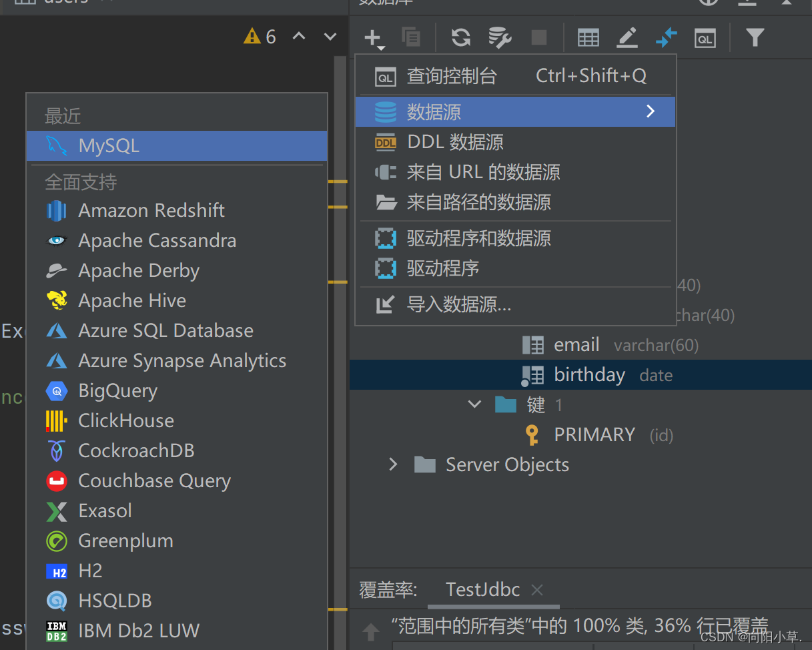This screenshot has height=650, width=812.
Task: Refresh the database tree
Action: coord(460,37)
